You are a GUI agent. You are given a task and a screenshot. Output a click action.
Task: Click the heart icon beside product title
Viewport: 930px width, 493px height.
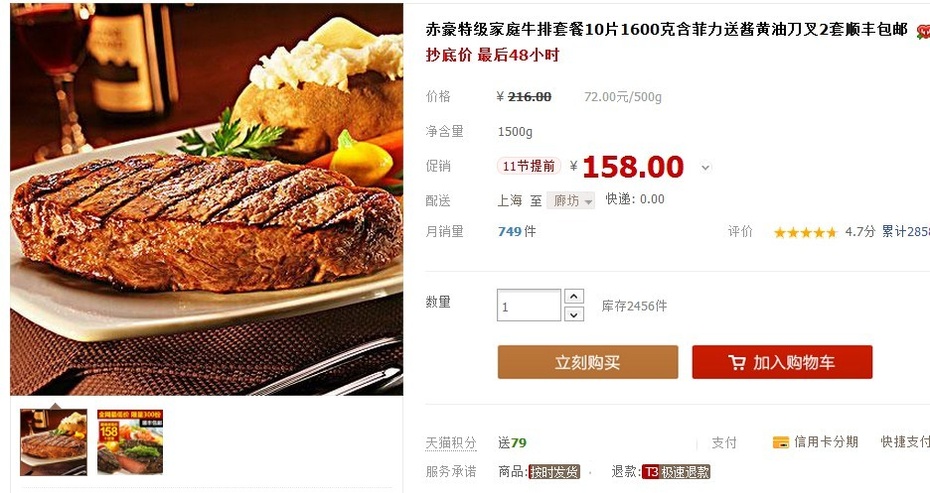click(923, 31)
